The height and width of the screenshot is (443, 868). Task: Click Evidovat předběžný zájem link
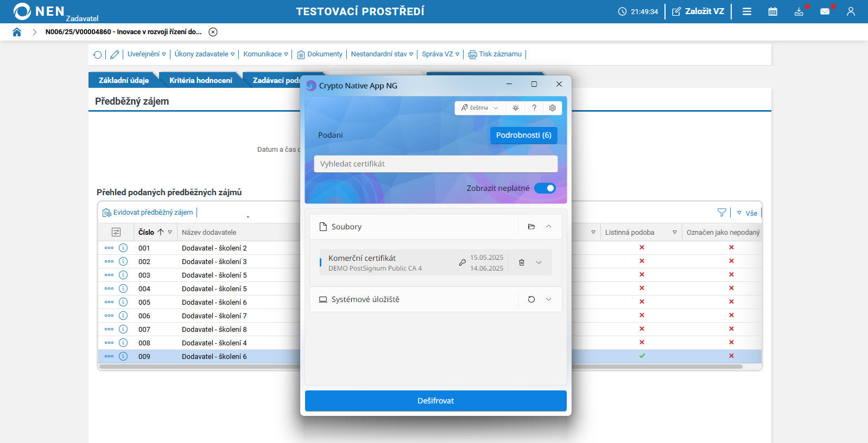pos(148,213)
